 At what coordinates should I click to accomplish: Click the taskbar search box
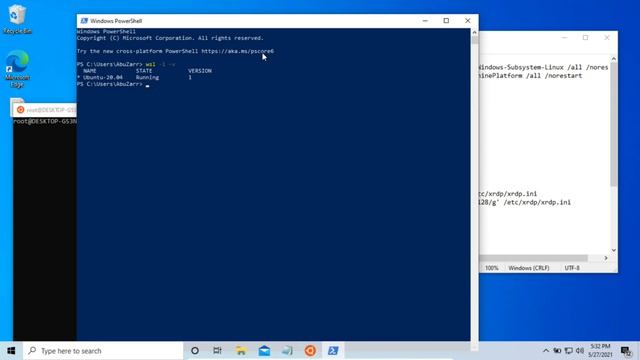104,351
